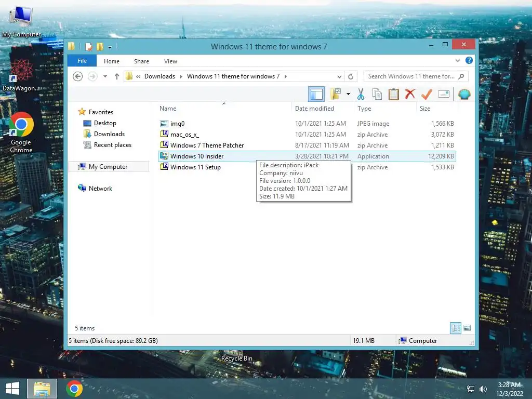
Task: Click the Quick Access properties icon in title bar
Action: (88, 46)
